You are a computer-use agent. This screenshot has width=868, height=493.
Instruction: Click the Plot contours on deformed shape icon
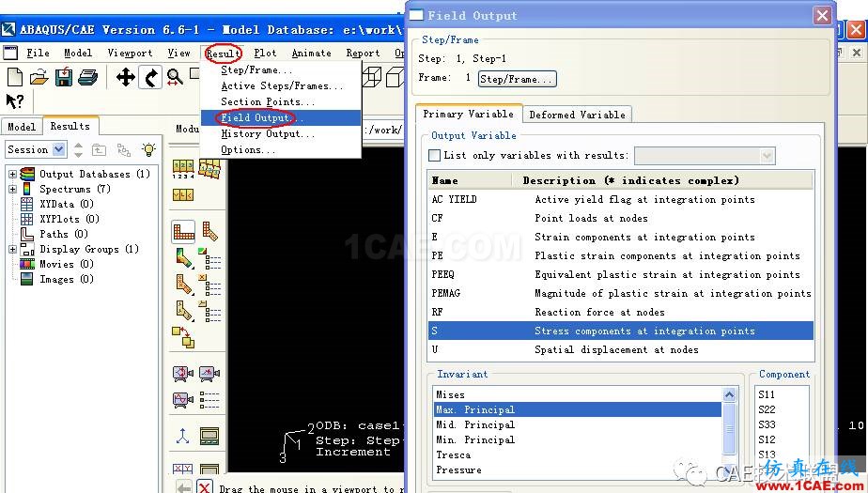(184, 258)
